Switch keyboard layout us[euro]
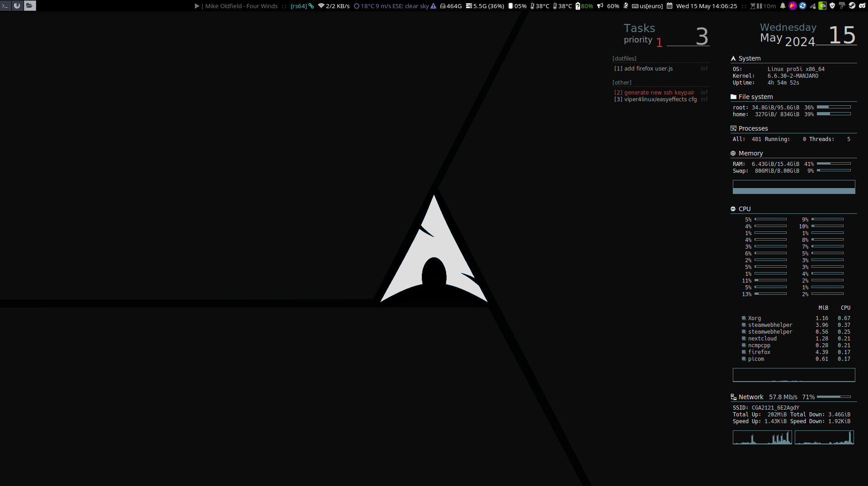Image resolution: width=868 pixels, height=486 pixels. 647,6
